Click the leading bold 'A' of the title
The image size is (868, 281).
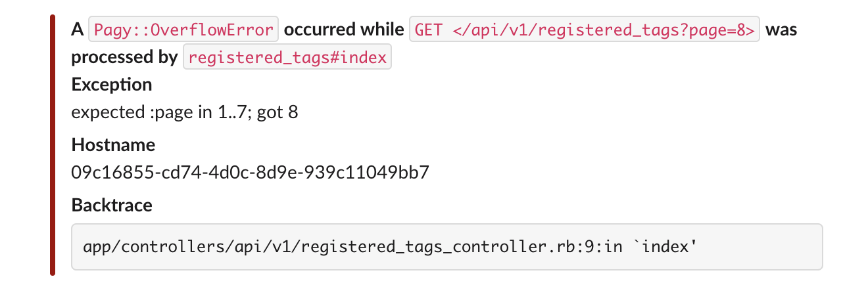pos(77,30)
